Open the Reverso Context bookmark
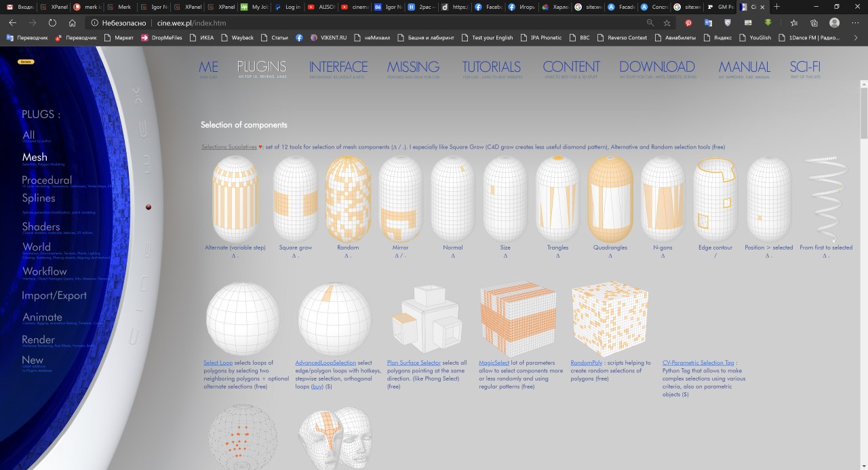 coord(623,37)
